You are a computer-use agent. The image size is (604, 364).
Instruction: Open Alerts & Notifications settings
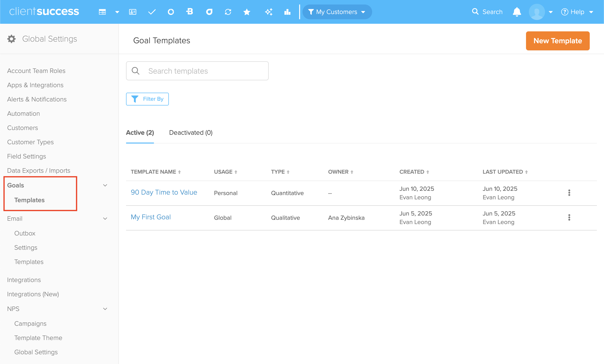point(37,99)
